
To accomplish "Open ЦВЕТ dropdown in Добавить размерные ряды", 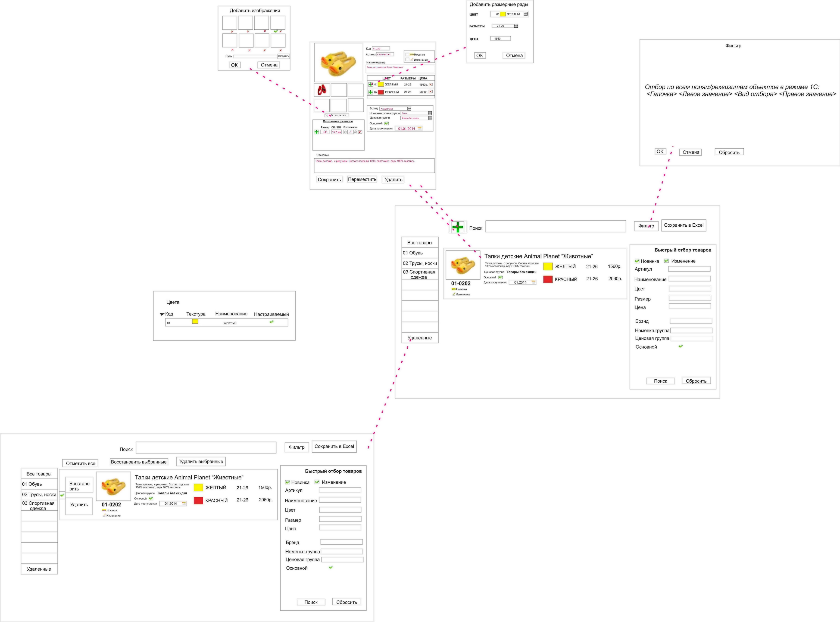I will click(526, 14).
